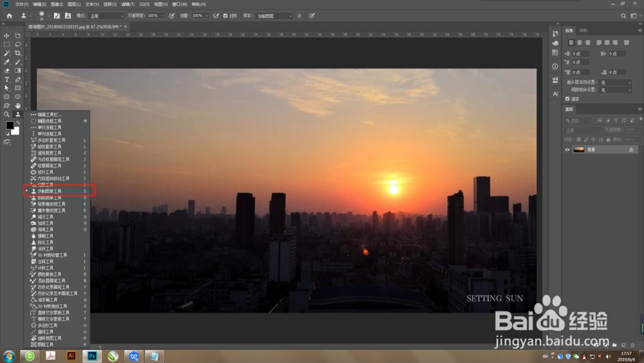Select the Rectangular Marquee tool
Viewport: 644px width, 363px height.
[6, 44]
